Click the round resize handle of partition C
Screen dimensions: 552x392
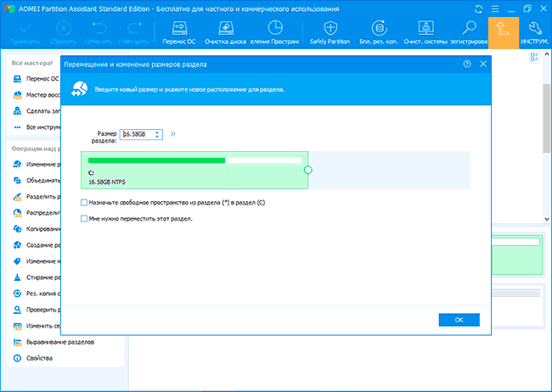point(307,170)
